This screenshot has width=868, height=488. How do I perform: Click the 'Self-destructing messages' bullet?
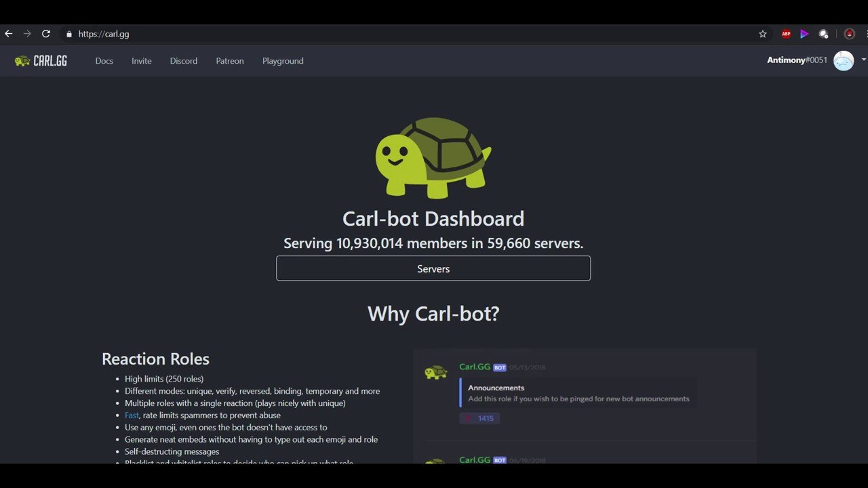(172, 451)
